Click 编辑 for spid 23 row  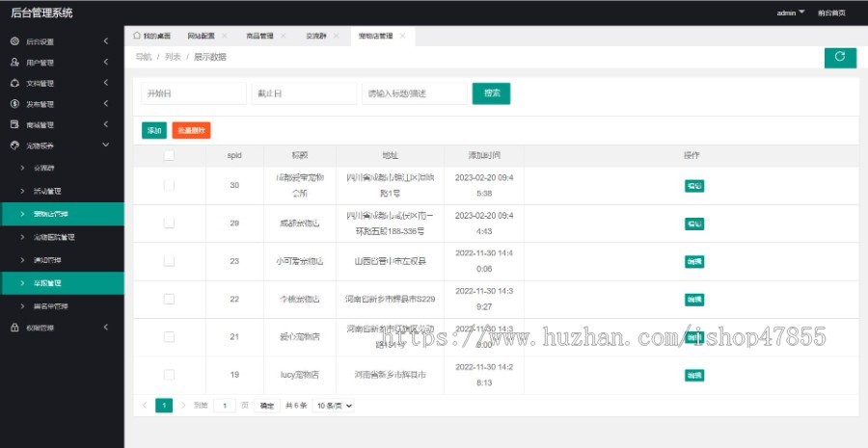click(694, 262)
